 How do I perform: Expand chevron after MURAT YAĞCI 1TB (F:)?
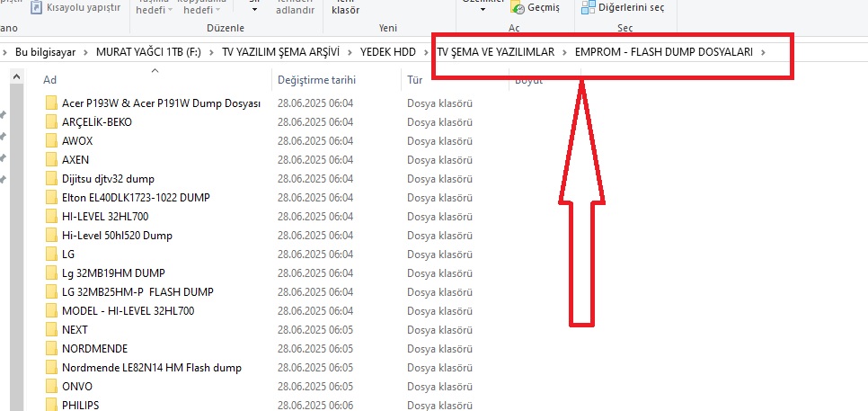coord(211,53)
